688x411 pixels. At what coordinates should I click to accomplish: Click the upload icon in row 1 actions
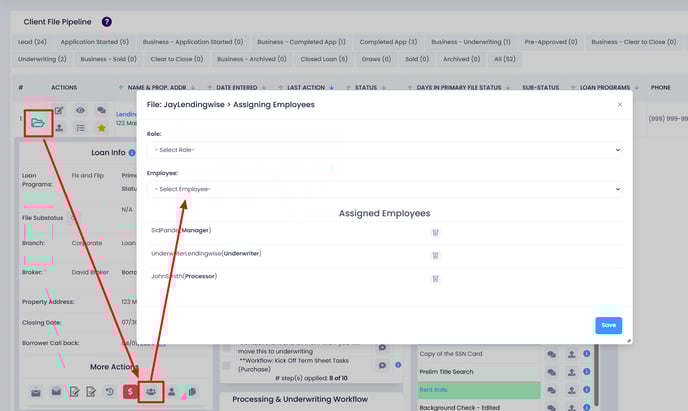59,128
